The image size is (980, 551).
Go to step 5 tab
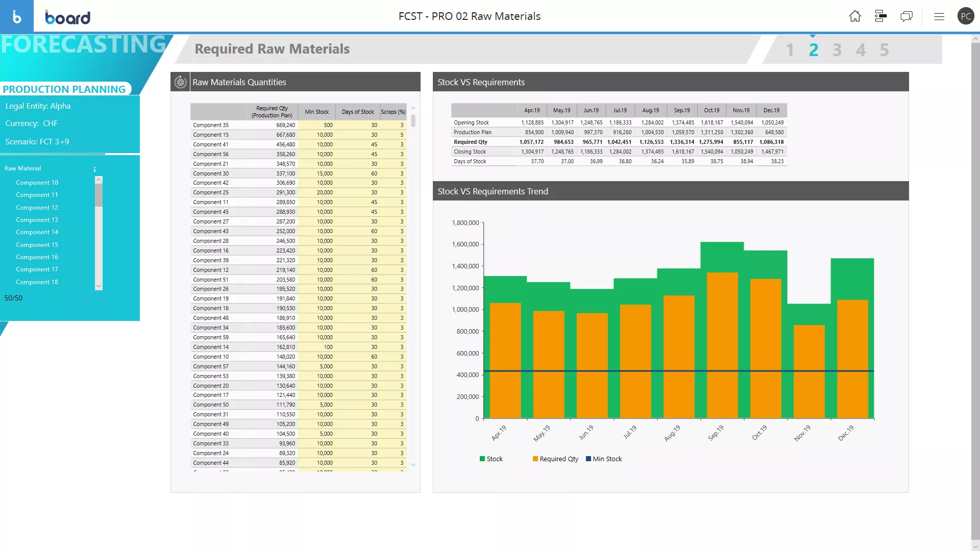click(885, 50)
